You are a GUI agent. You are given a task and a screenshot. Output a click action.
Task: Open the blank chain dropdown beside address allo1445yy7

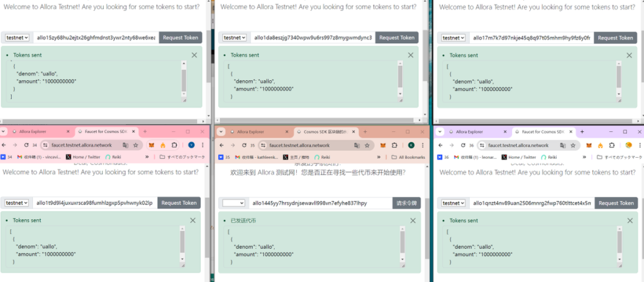(234, 203)
